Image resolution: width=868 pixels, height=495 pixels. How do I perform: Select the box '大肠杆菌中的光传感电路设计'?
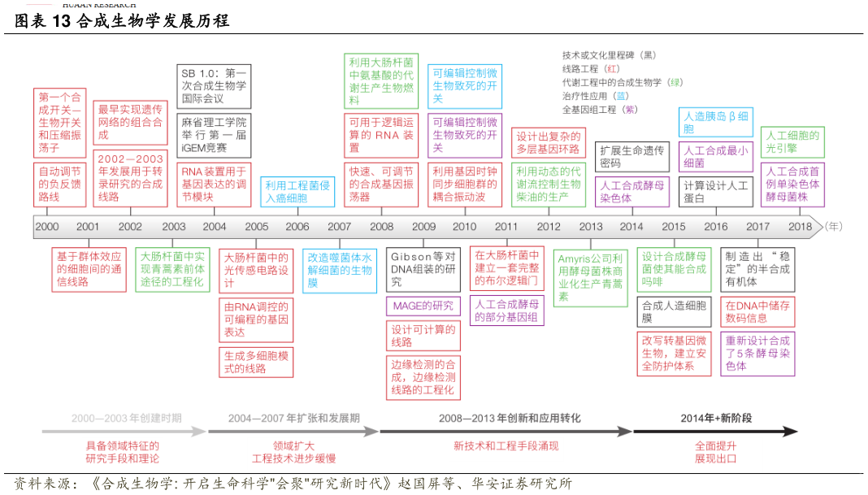(256, 270)
